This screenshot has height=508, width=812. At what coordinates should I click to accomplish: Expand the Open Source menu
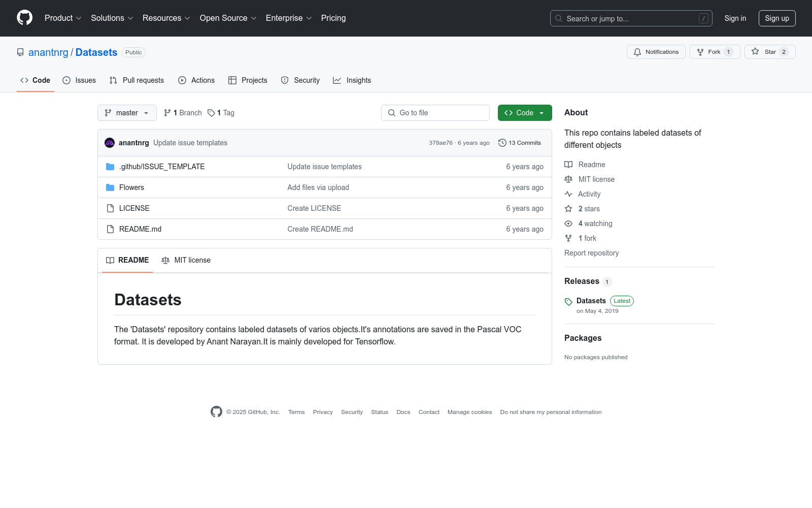click(228, 18)
